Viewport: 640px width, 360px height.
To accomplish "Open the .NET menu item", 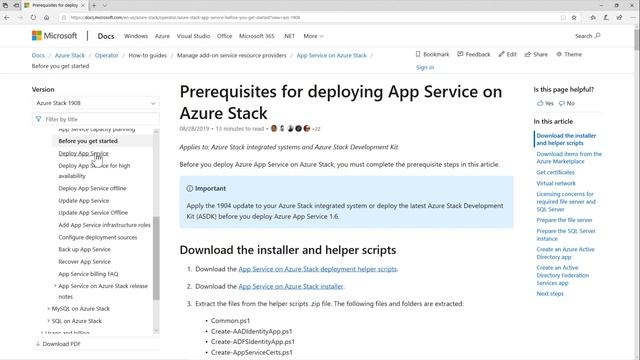I will [x=289, y=36].
